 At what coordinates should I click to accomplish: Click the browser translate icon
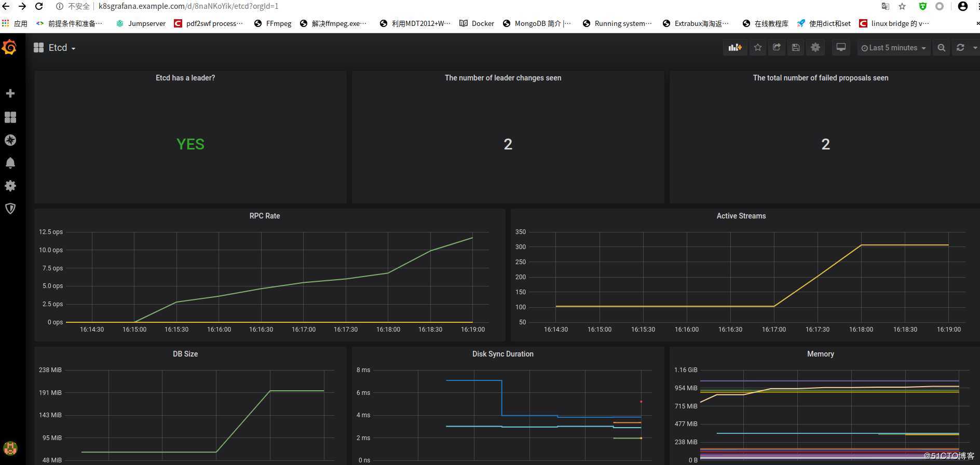click(x=885, y=6)
